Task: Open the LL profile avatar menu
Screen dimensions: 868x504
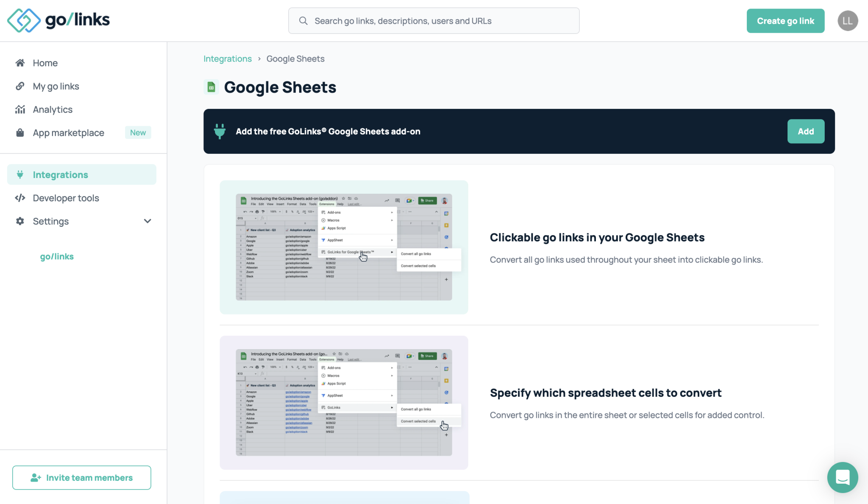Action: [x=848, y=20]
